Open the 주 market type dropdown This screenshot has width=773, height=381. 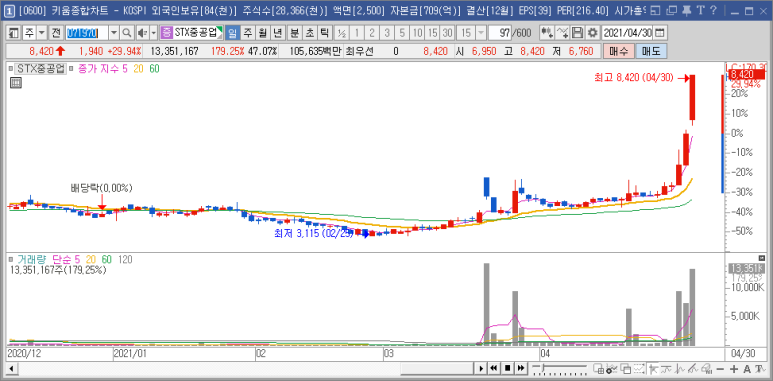[35, 33]
